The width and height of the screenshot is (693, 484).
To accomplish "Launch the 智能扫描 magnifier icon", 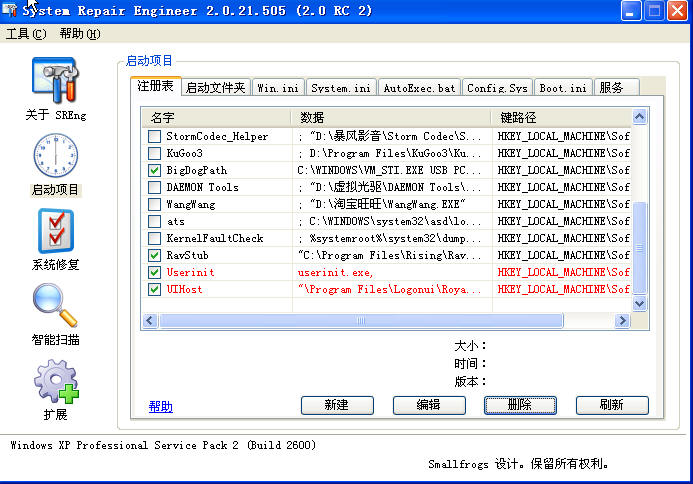I will (55, 305).
